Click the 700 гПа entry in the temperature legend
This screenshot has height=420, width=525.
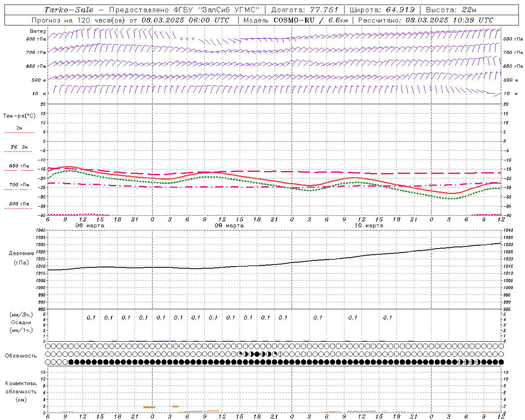(19, 185)
